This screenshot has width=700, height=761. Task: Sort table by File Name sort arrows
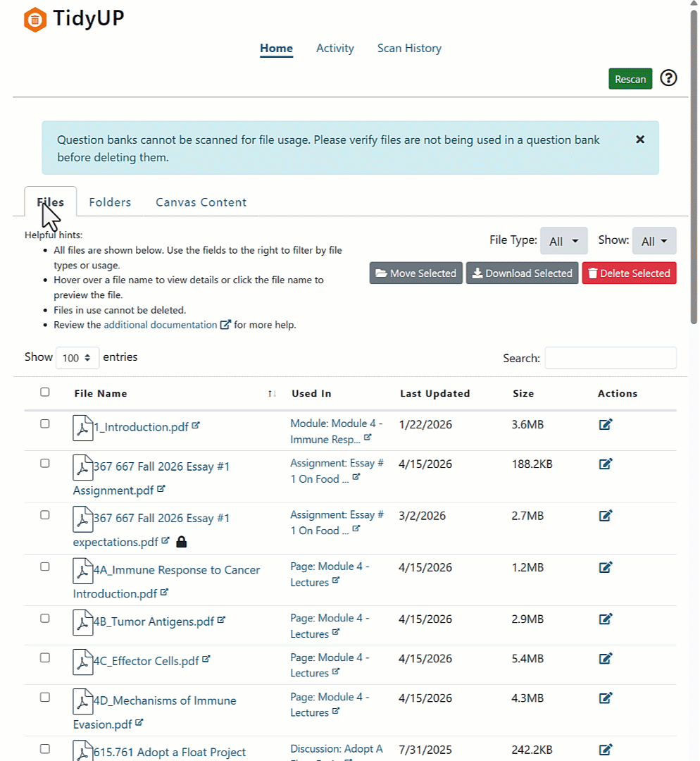(272, 394)
